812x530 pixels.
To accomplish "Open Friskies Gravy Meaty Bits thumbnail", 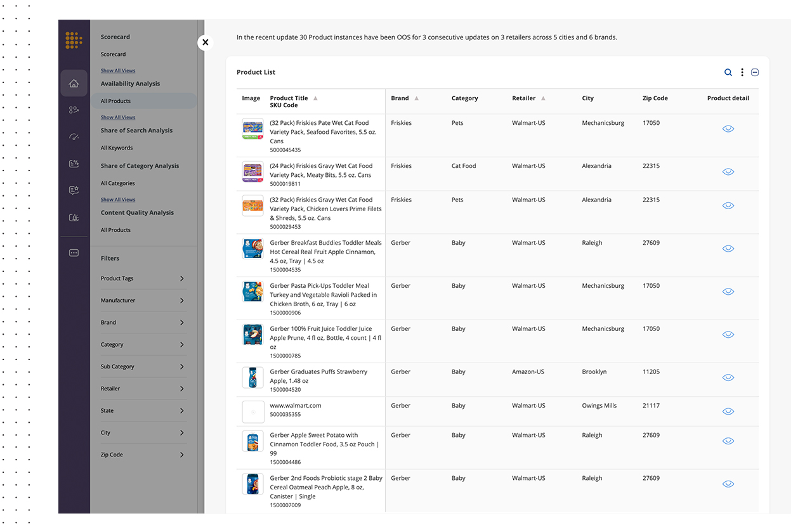I will pyautogui.click(x=252, y=172).
